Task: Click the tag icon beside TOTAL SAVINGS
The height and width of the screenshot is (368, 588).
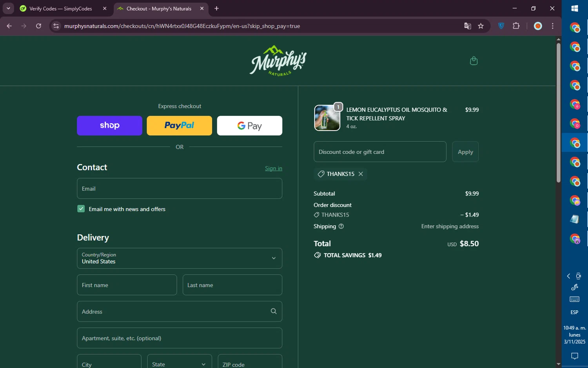Action: click(x=317, y=255)
